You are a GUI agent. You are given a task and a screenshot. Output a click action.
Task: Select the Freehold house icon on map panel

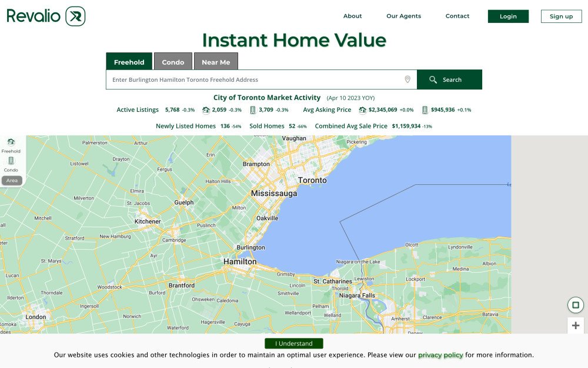tap(11, 142)
